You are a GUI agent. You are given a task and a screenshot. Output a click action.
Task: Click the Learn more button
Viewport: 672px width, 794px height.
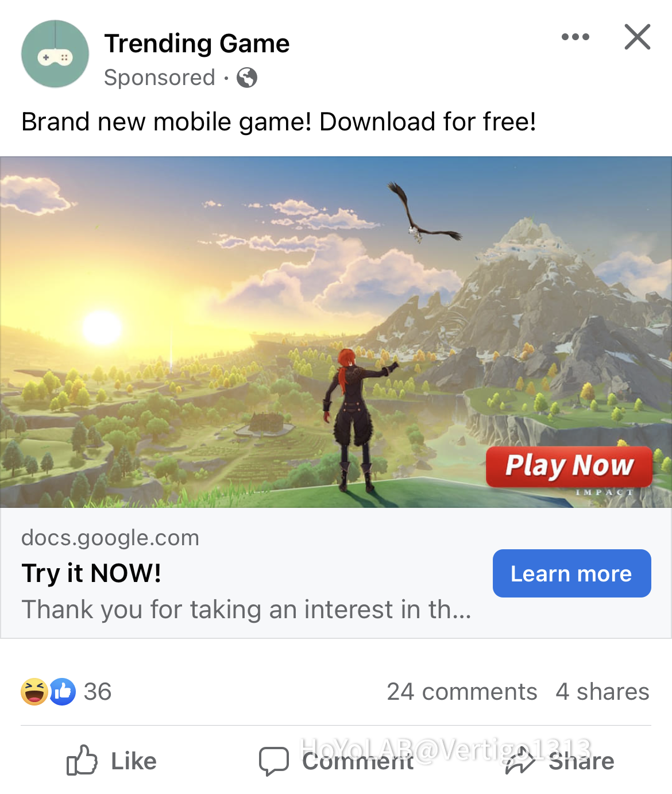571,573
